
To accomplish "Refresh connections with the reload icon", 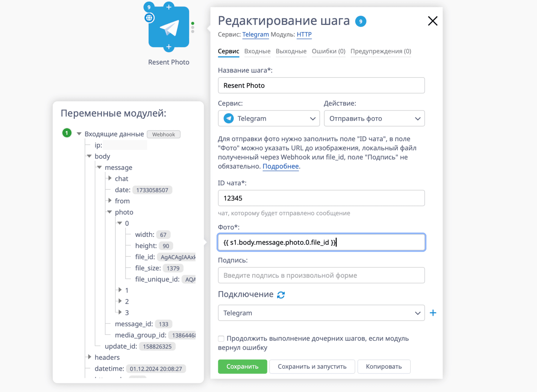I will pos(281,295).
